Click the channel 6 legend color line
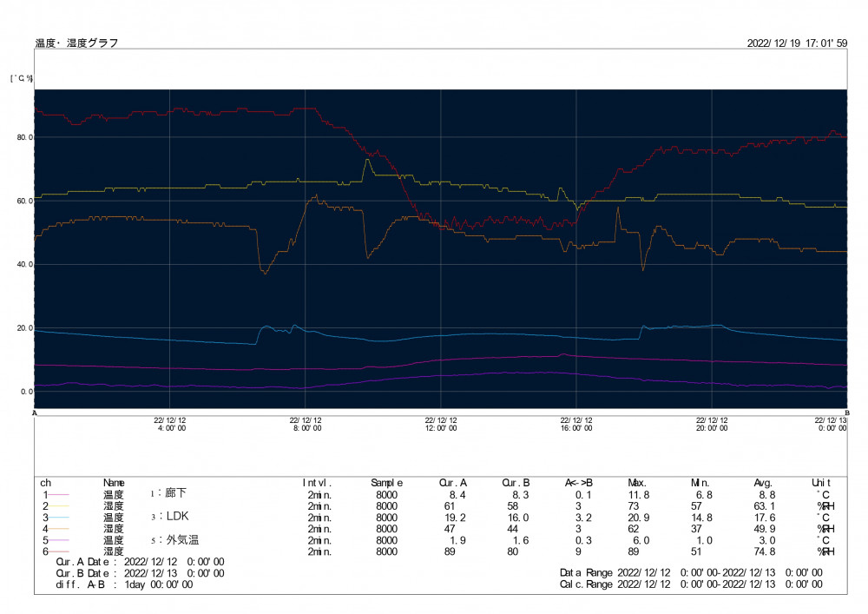The image size is (868, 614). click(x=58, y=551)
